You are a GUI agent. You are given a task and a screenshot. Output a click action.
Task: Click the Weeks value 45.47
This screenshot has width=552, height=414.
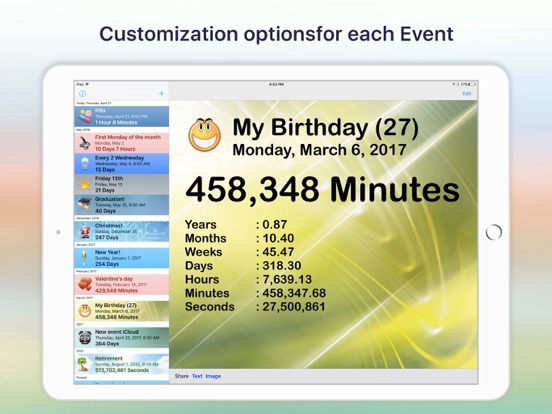click(x=278, y=252)
